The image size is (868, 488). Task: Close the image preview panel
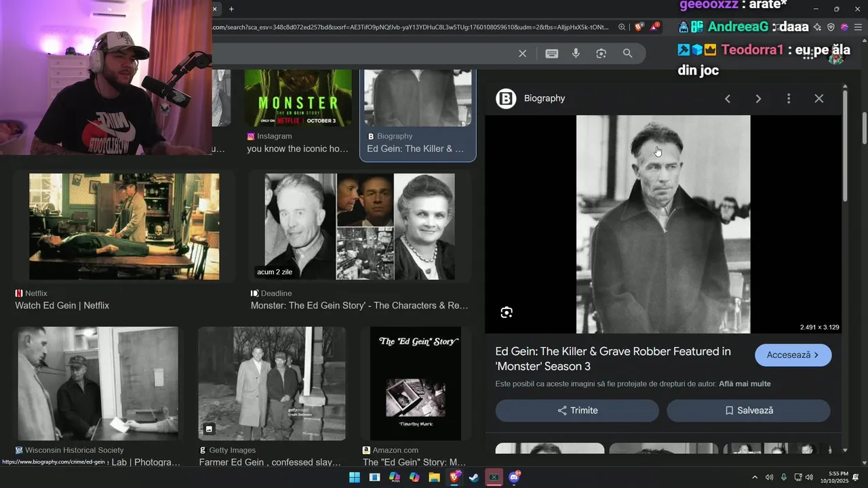point(819,99)
